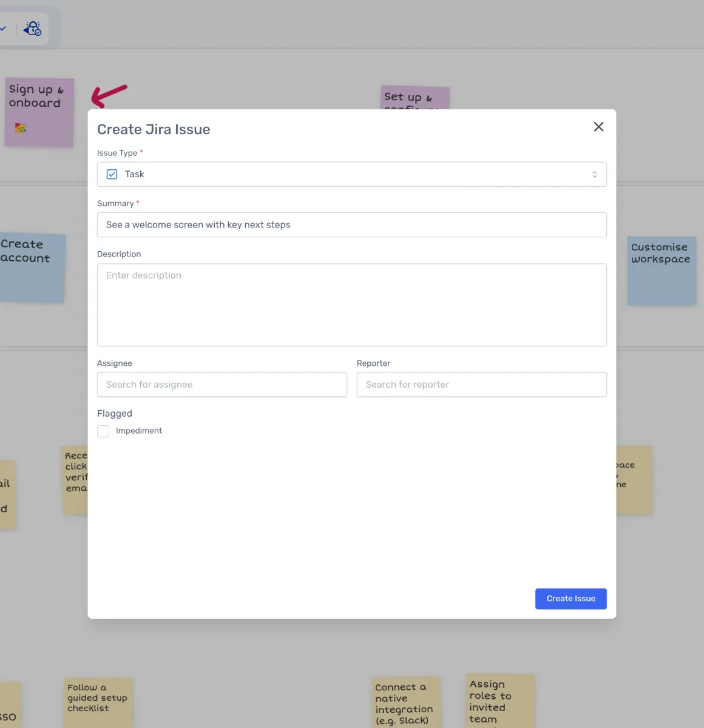This screenshot has width=704, height=728.
Task: Click the lock with checkmark toolbar icon
Action: pos(32,29)
